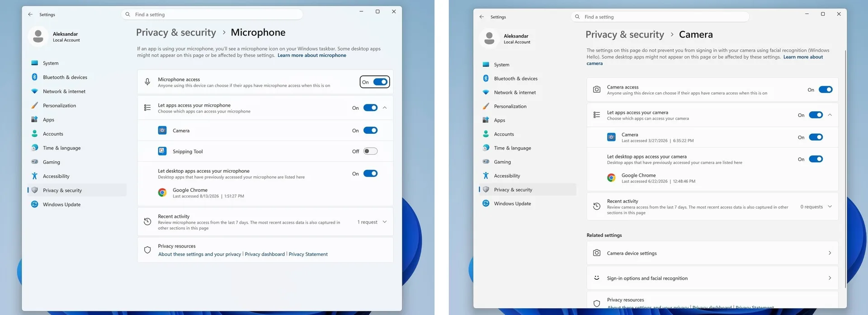Open Network & internet in Microphone window sidebar
The height and width of the screenshot is (315, 868).
click(x=77, y=91)
